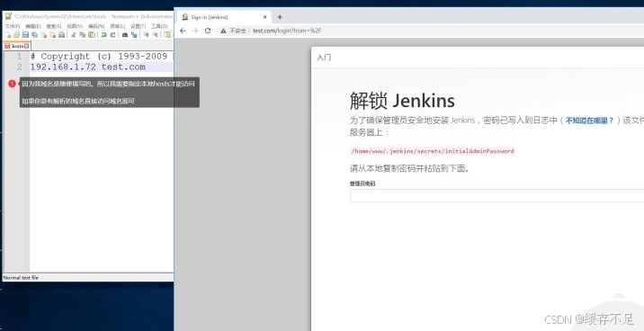This screenshot has width=644, height=331.
Task: Open the 编码(N) menu in Notepad++
Action: (96, 26)
